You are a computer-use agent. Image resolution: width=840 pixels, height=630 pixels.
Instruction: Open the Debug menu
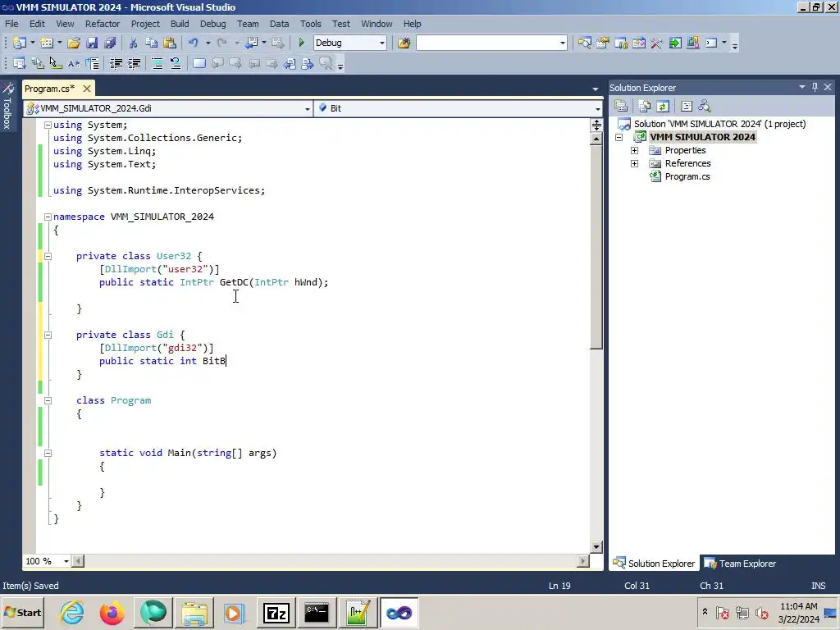coord(212,24)
